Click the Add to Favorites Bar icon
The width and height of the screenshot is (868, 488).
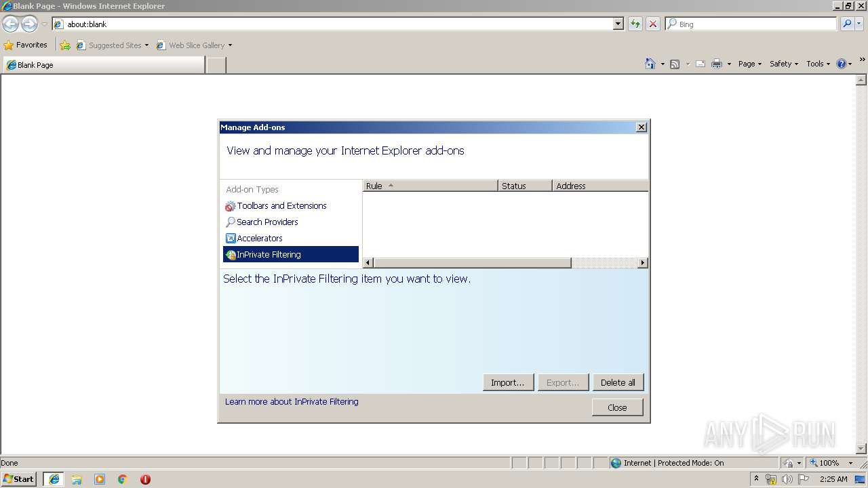point(65,45)
